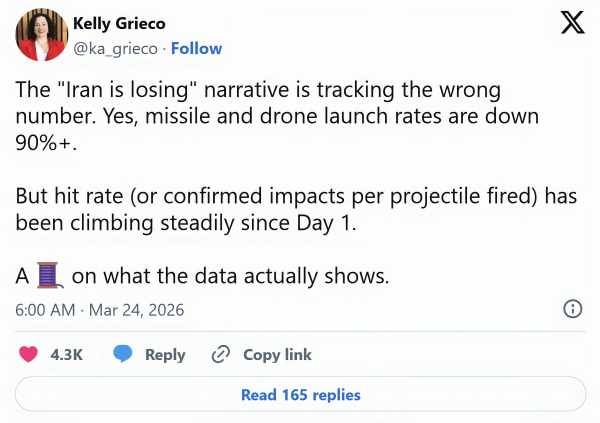Viewport: 600px width, 423px height.
Task: Click the blue reply speech bubble icon
Action: click(x=123, y=354)
